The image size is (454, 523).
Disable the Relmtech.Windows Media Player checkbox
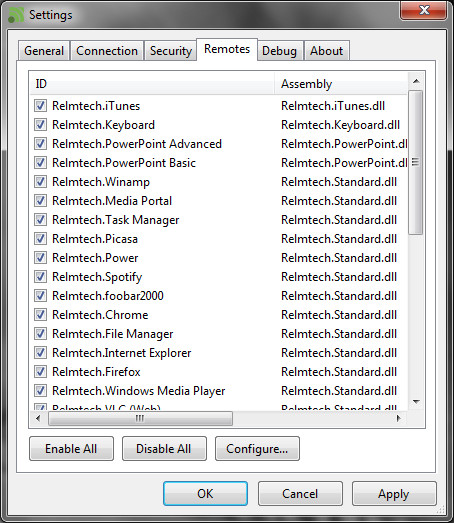pos(40,391)
